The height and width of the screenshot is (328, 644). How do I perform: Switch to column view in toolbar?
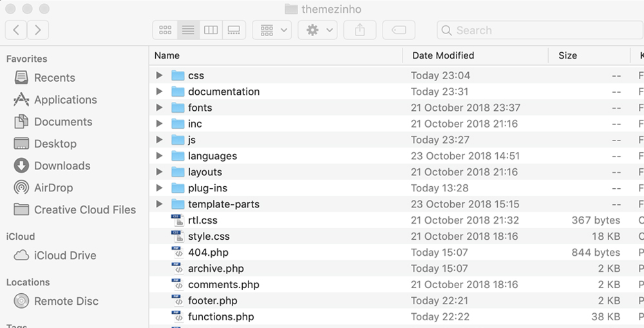[x=211, y=30]
